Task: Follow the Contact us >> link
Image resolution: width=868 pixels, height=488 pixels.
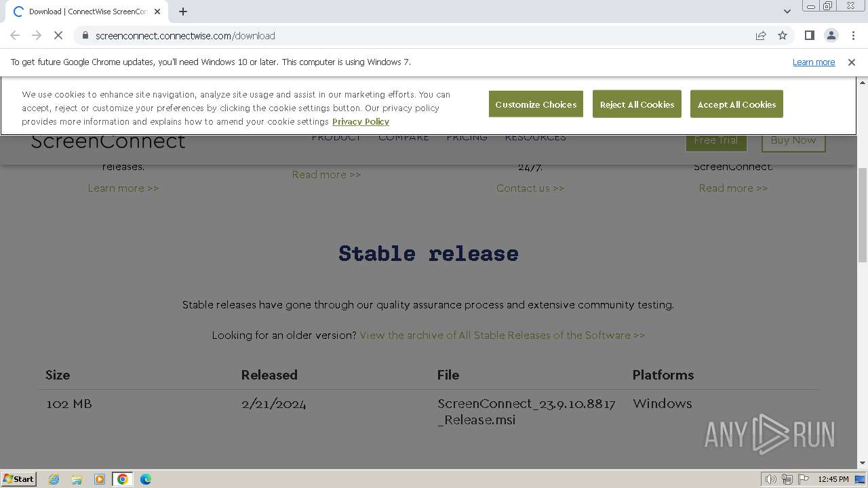Action: point(530,188)
